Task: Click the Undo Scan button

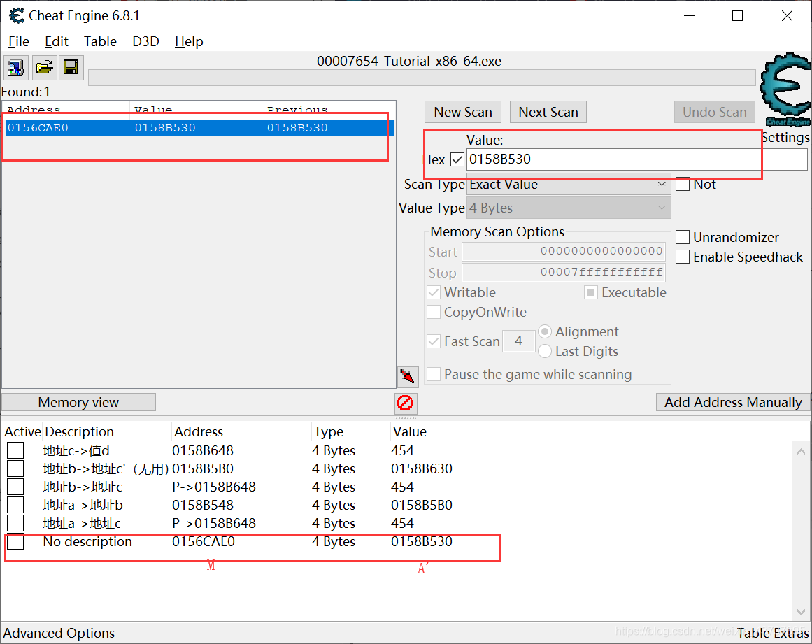Action: tap(714, 113)
